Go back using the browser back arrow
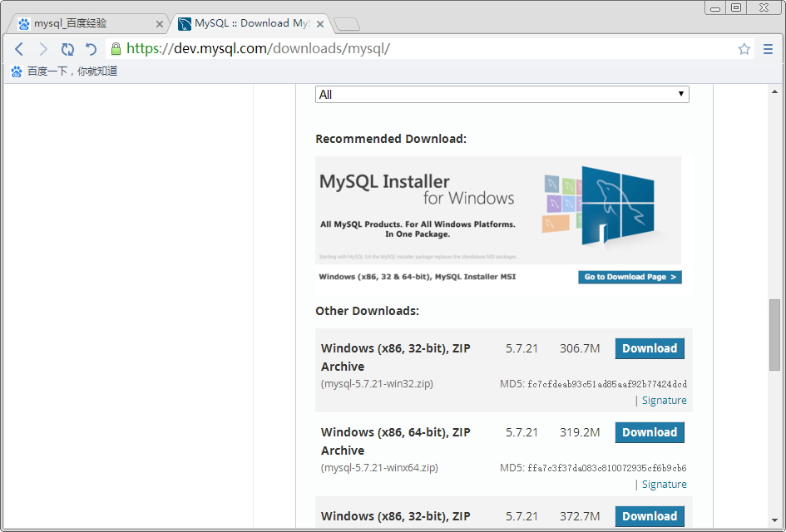The width and height of the screenshot is (786, 532). tap(19, 49)
